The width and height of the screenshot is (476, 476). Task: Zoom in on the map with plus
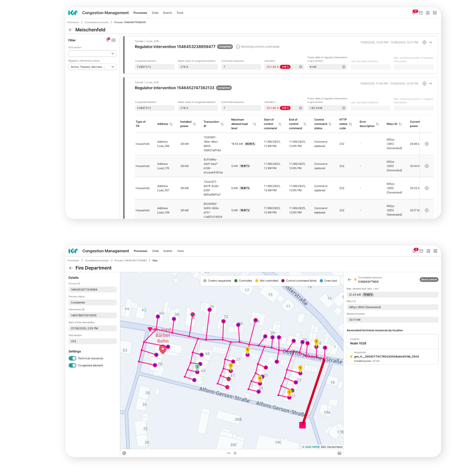click(x=235, y=453)
